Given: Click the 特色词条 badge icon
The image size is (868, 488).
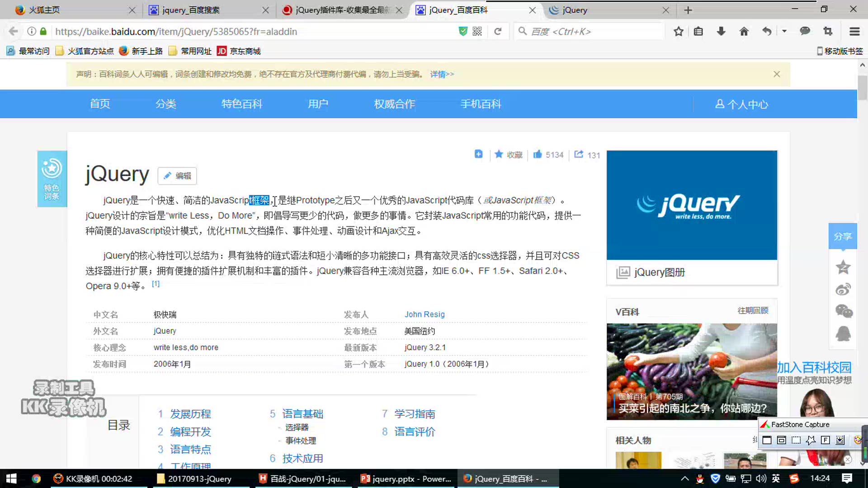Looking at the screenshot, I should (52, 179).
